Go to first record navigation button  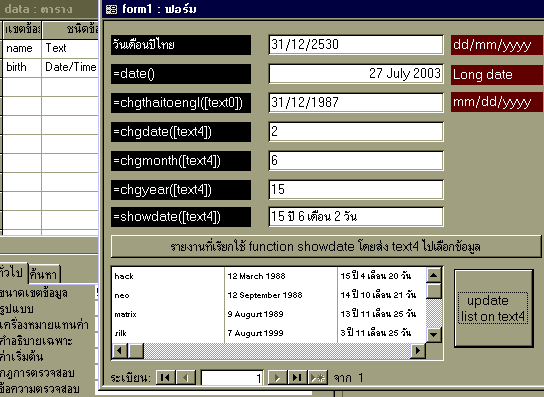click(x=165, y=378)
